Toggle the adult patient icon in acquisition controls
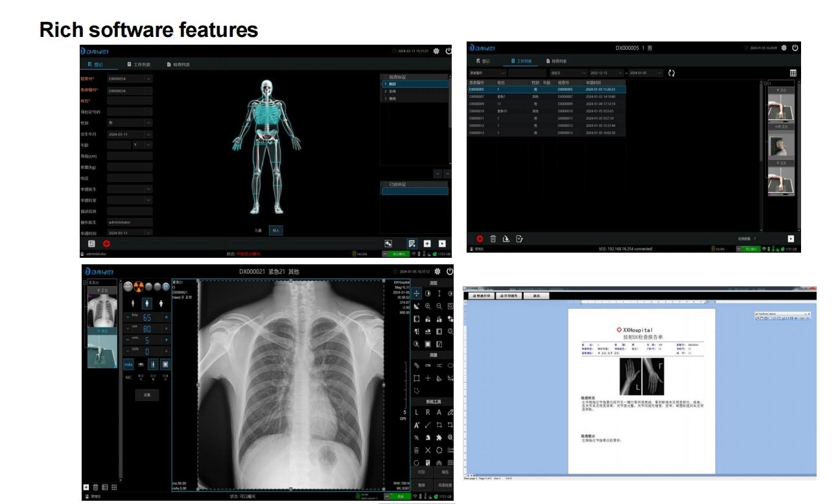The image size is (838, 504). tap(147, 303)
